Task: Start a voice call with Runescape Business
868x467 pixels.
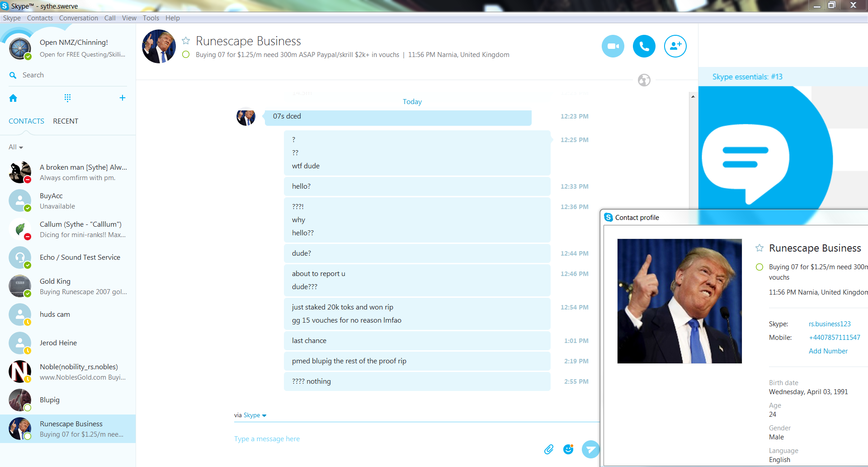Action: pos(644,46)
